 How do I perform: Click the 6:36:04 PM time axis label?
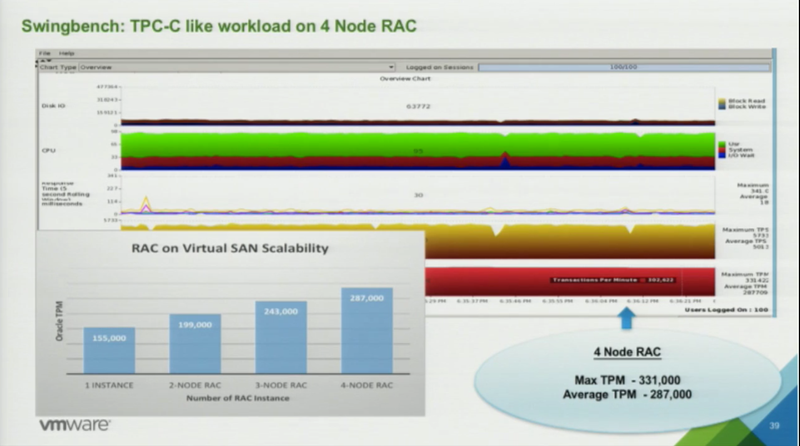click(x=601, y=301)
